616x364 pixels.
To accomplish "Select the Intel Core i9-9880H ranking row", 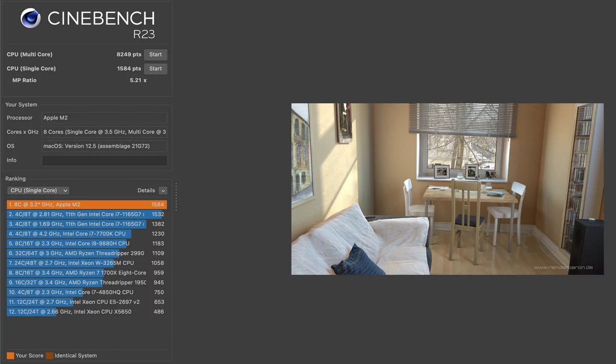I will tap(87, 244).
